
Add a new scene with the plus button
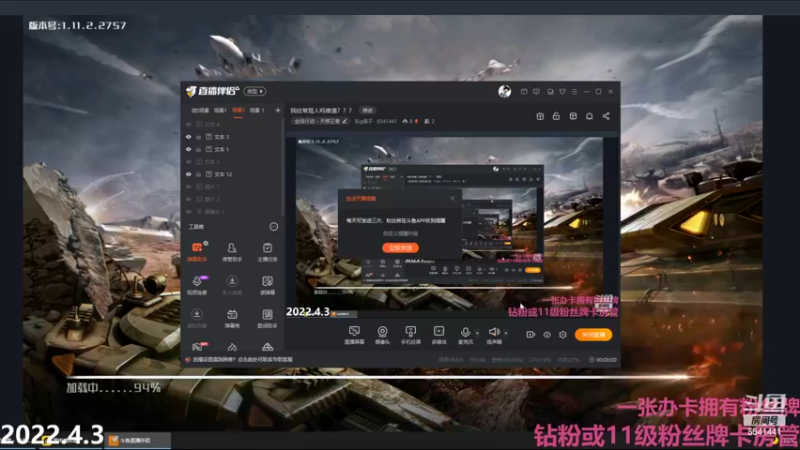pos(278,110)
